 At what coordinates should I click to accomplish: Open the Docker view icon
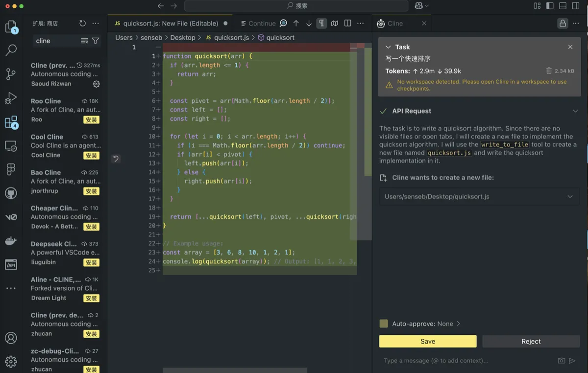tap(11, 241)
